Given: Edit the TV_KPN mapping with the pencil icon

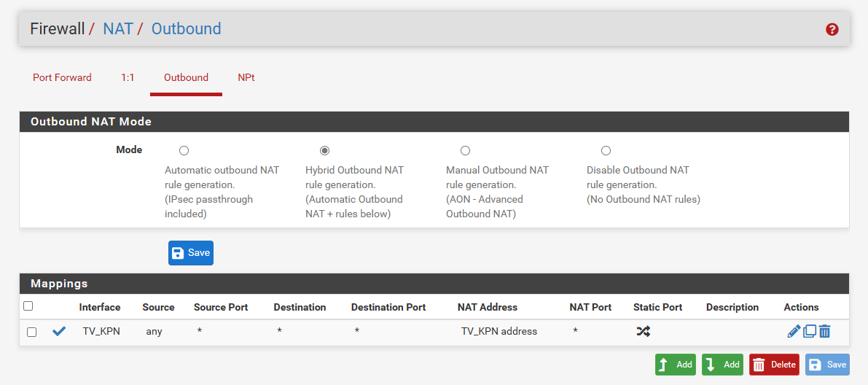Looking at the screenshot, I should (x=794, y=331).
